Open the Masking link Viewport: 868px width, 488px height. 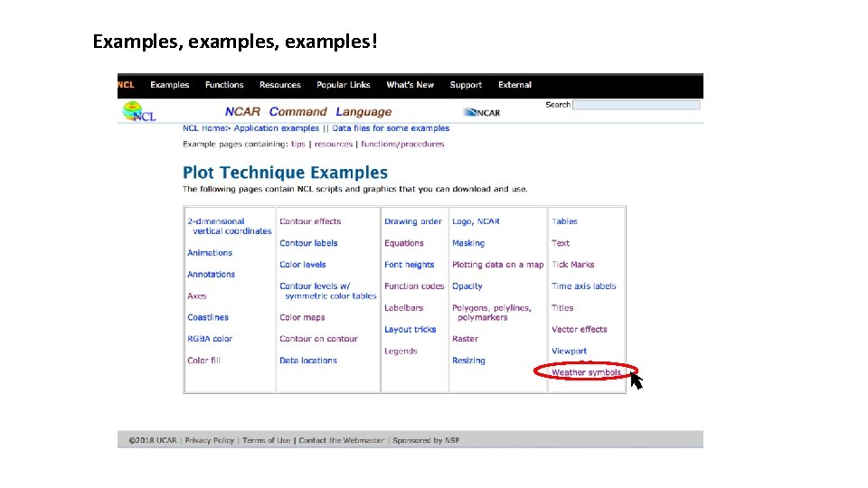(x=468, y=242)
